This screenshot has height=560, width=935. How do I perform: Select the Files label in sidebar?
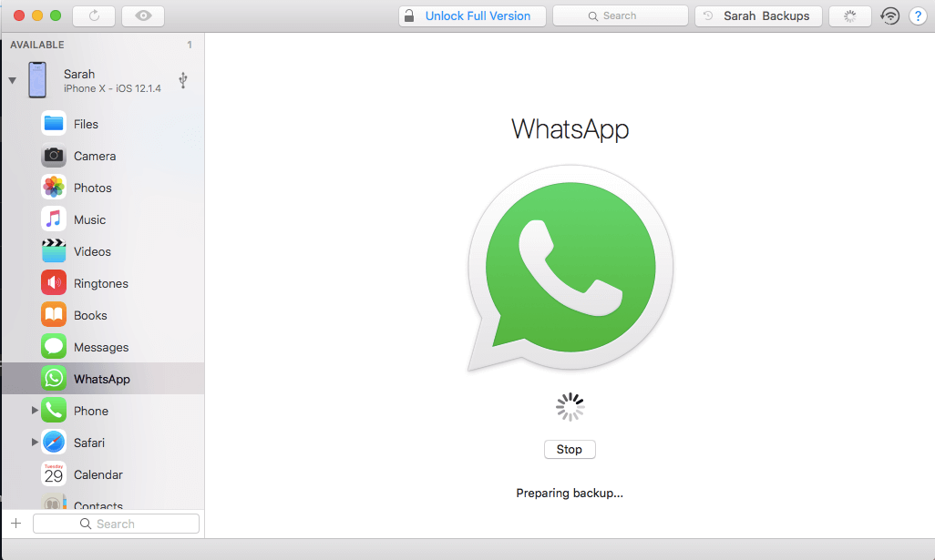(86, 124)
